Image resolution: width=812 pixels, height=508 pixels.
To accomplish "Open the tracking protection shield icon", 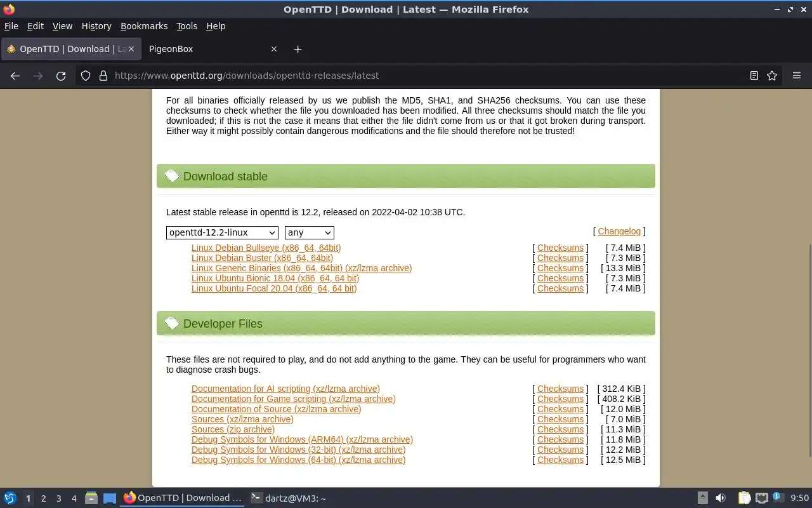I will [86, 76].
